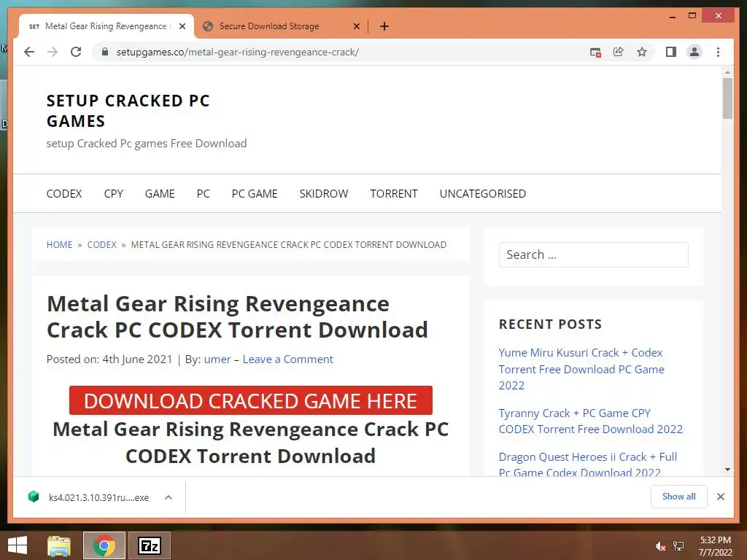
Task: Click the address bar URL
Action: [x=238, y=52]
